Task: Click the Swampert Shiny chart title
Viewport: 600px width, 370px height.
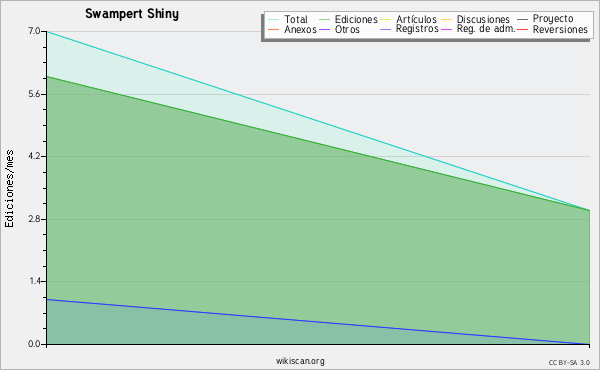Action: 132,14
